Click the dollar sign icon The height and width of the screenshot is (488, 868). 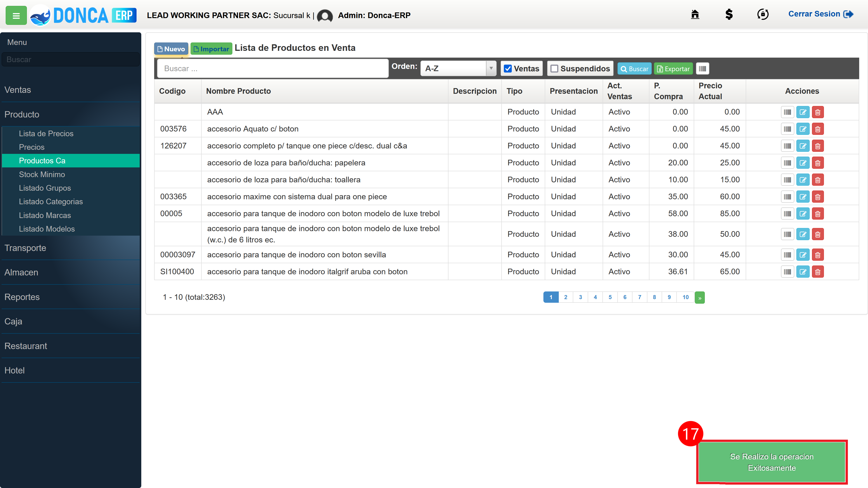(729, 14)
